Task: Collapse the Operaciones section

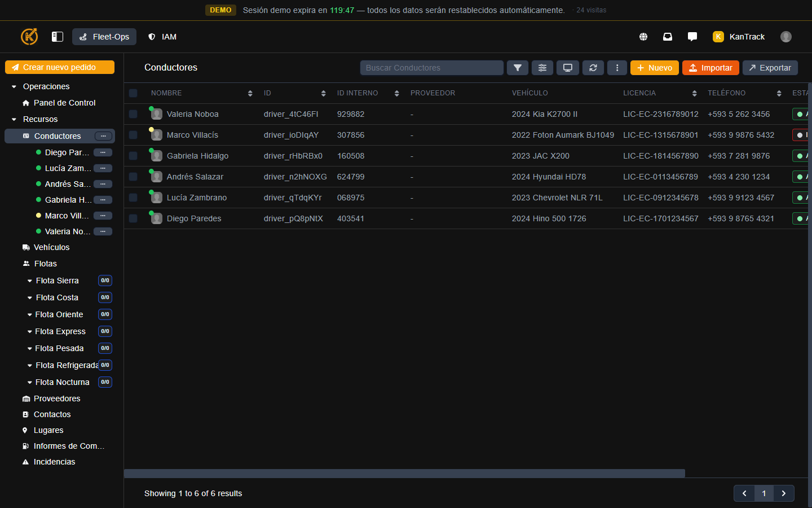Action: click(x=14, y=86)
